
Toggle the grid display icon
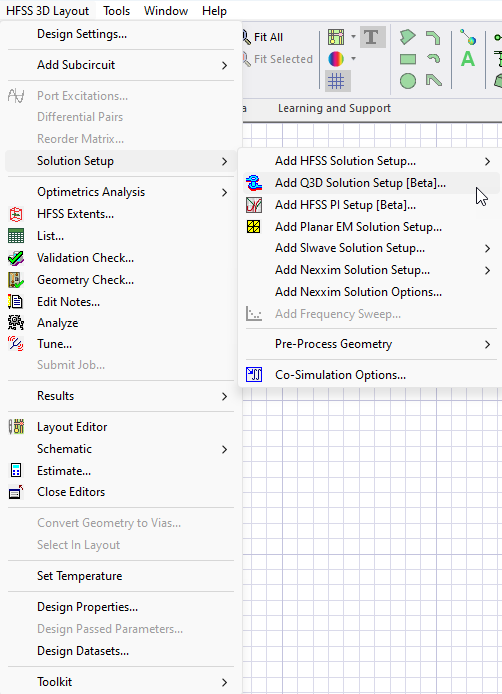pos(337,81)
